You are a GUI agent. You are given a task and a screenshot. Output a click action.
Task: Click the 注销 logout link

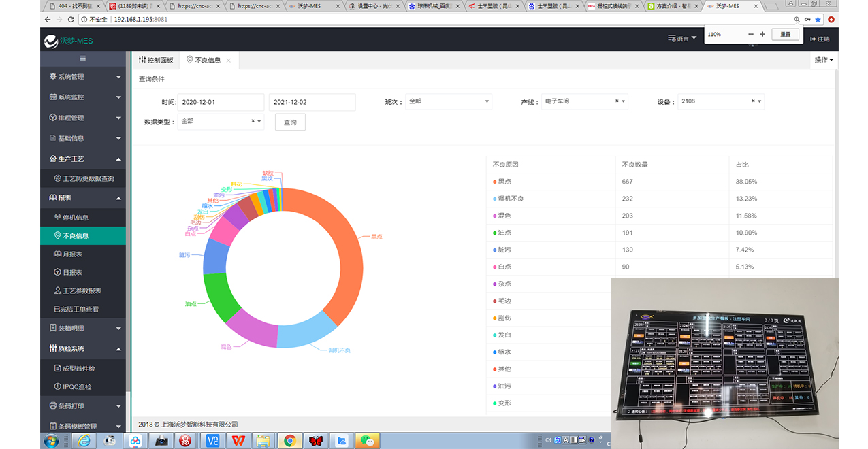point(820,39)
